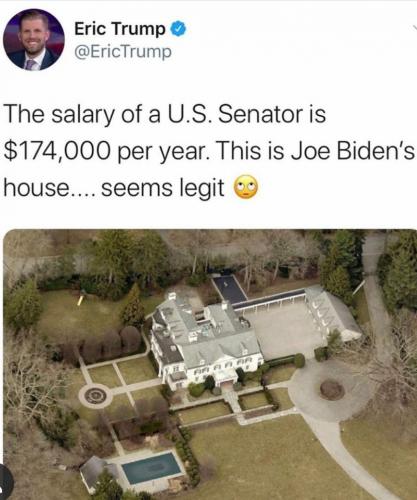Open the @EricTrump handle link
The image size is (417, 500).
point(123,52)
